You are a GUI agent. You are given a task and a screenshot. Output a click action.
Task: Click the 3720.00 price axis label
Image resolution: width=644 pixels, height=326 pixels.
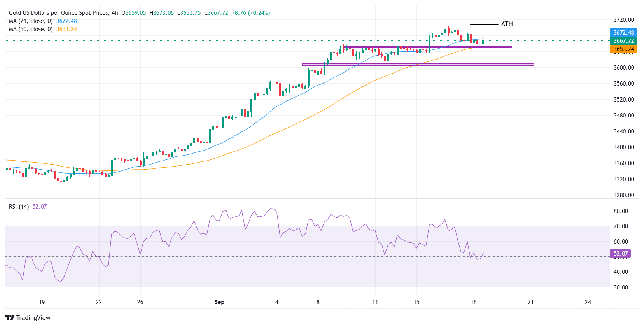[x=624, y=20]
